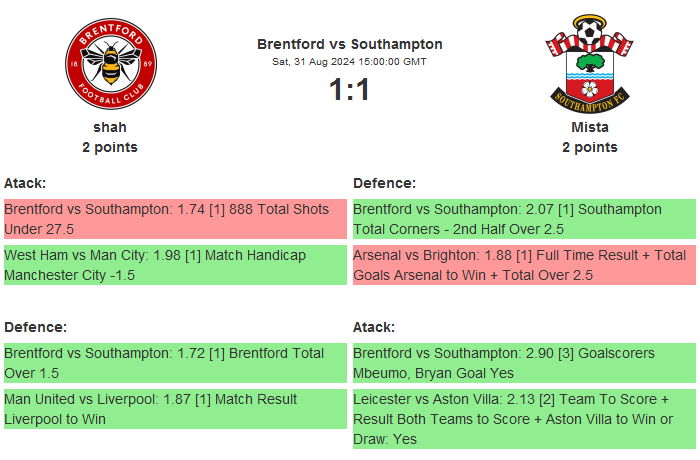Click the upper-right Defence section heading
The width and height of the screenshot is (700, 460).
(x=385, y=183)
